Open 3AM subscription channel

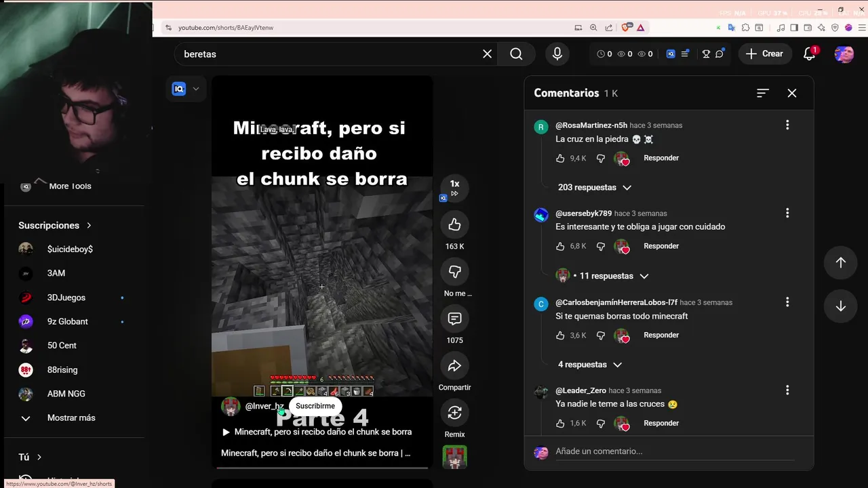[x=56, y=273]
